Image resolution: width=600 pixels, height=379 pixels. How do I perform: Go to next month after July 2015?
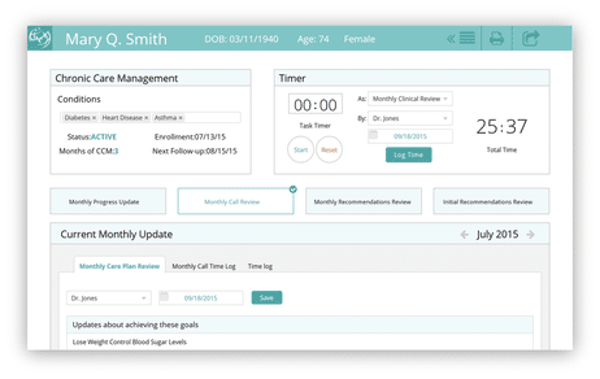tap(530, 234)
